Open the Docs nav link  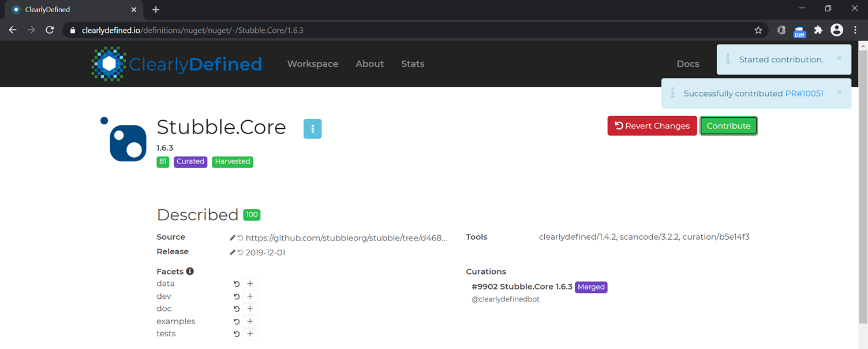(688, 64)
